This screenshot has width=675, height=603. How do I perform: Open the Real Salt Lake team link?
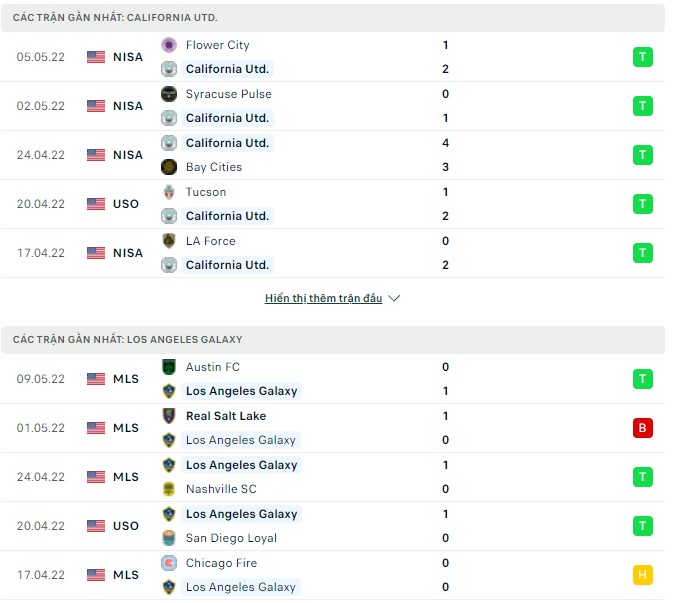226,416
